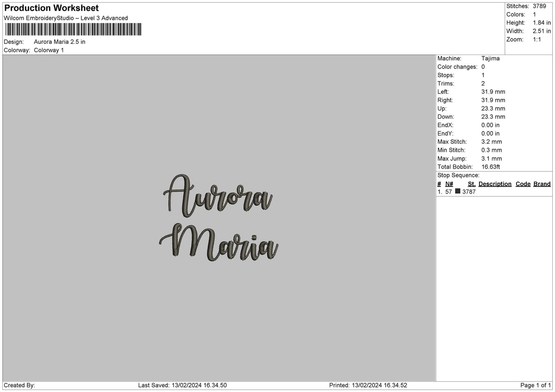This screenshot has width=555, height=392.
Task: Click the thread color swatch beside 3787
Action: [457, 191]
